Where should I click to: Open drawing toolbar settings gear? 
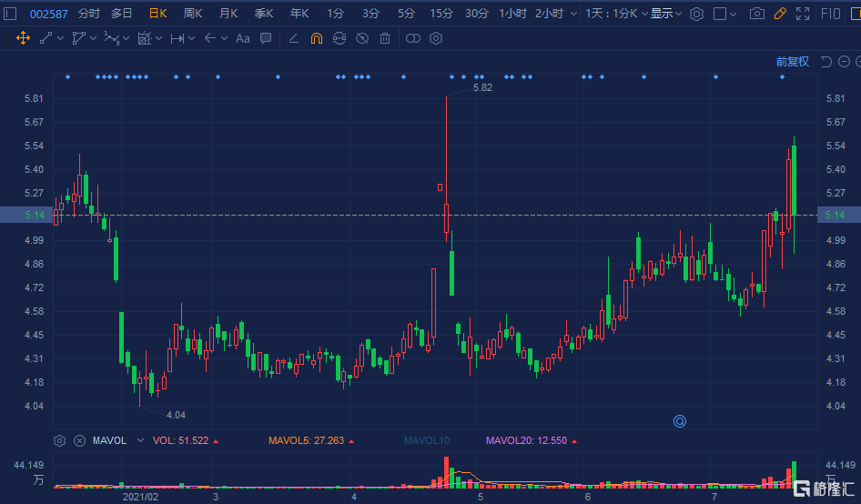pos(436,38)
